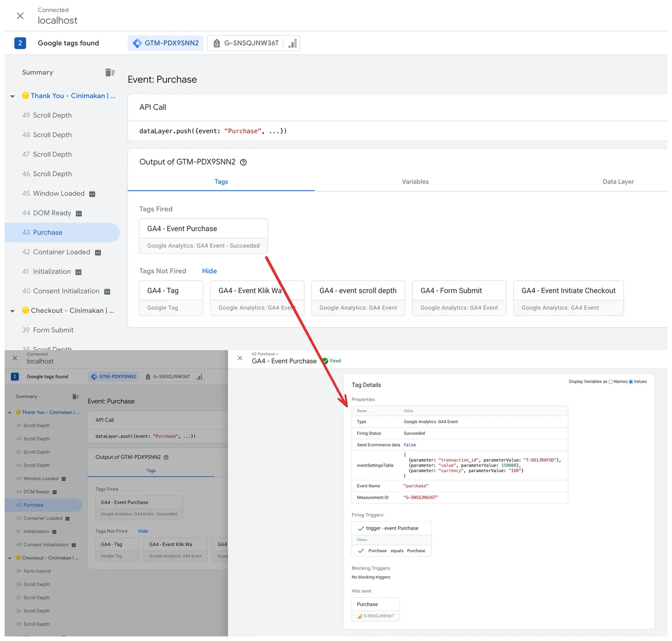Open the GA4 - Tag card in the upper view
The image size is (672, 641).
click(171, 298)
